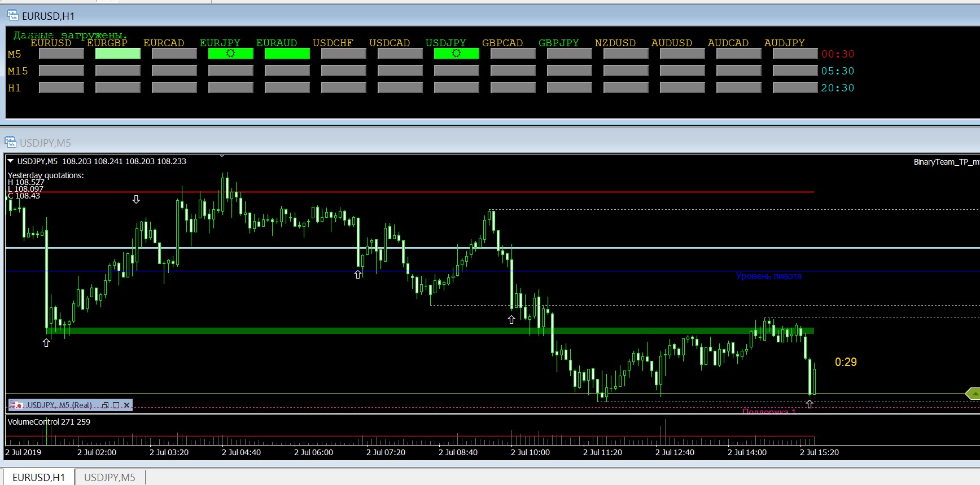Image resolution: width=980 pixels, height=485 pixels.
Task: Click the sun icon in EURJPY M5 cell
Action: (x=230, y=54)
